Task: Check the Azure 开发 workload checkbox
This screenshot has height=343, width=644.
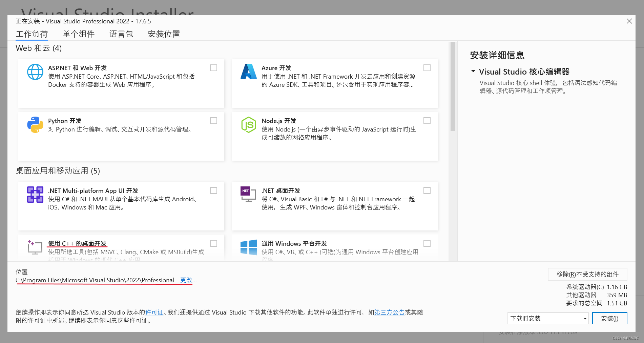Action: point(427,68)
